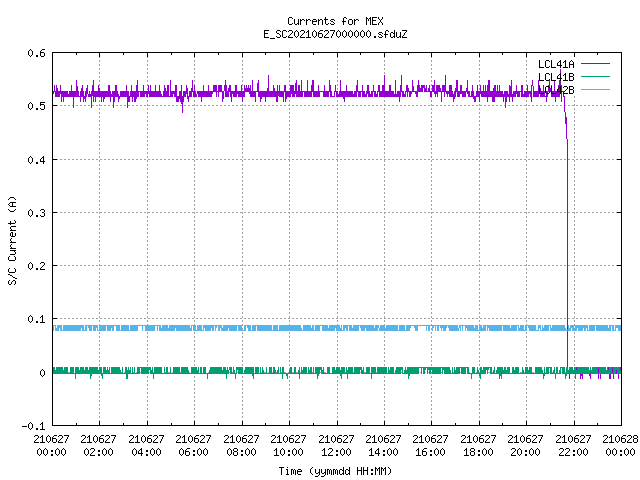Click the y-axis tick value 0.1
640x480 pixels.
tap(36, 319)
